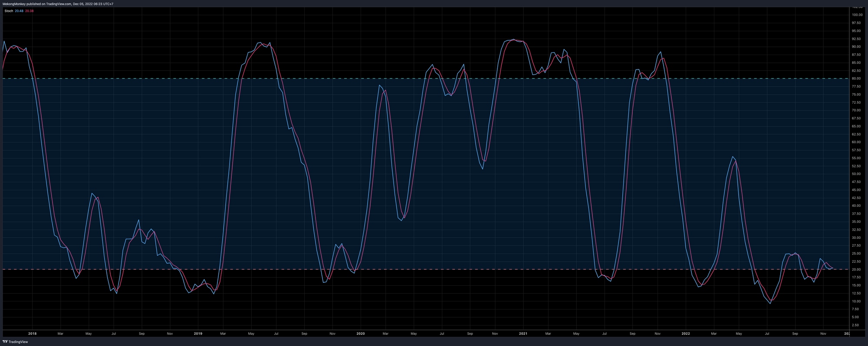The height and width of the screenshot is (346, 868).
Task: Click the 2022 label on time axis
Action: (686, 334)
